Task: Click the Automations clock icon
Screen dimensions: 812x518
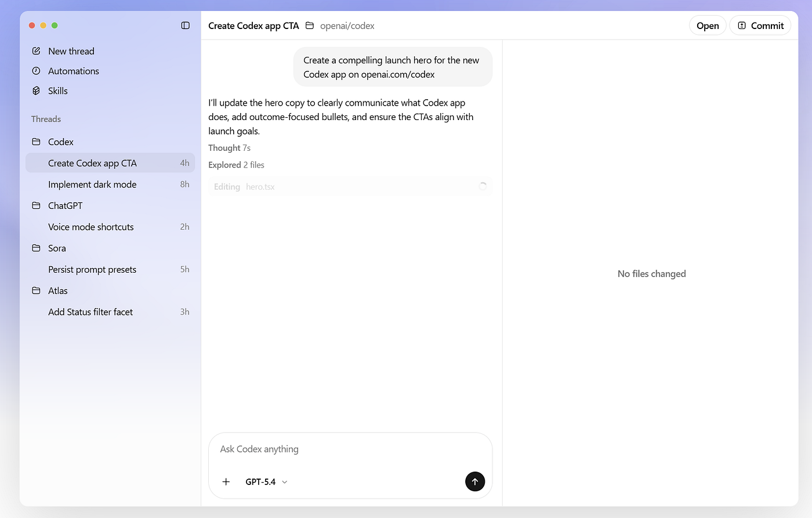Action: (36, 71)
